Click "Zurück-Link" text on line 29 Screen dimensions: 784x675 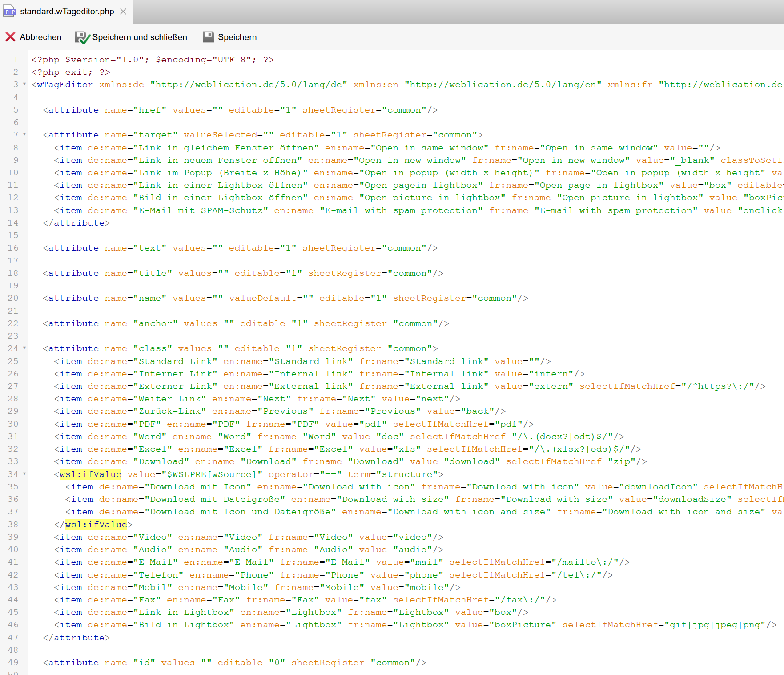pyautogui.click(x=170, y=411)
